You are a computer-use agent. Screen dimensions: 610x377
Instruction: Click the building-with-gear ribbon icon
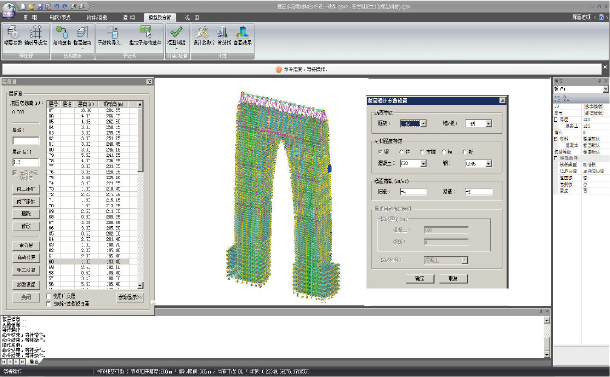point(12,32)
